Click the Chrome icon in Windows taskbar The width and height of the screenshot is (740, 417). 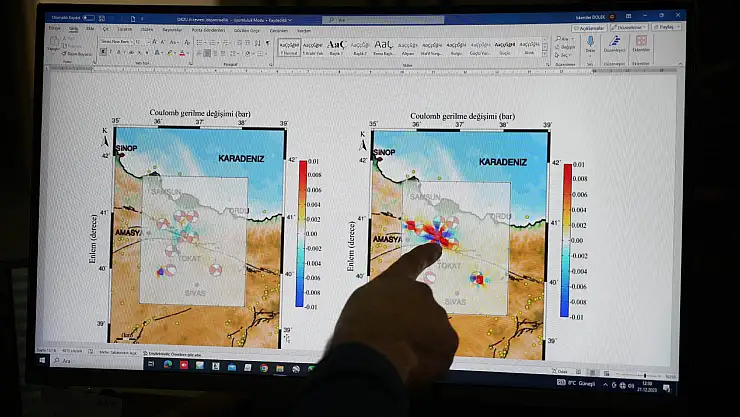click(x=264, y=367)
